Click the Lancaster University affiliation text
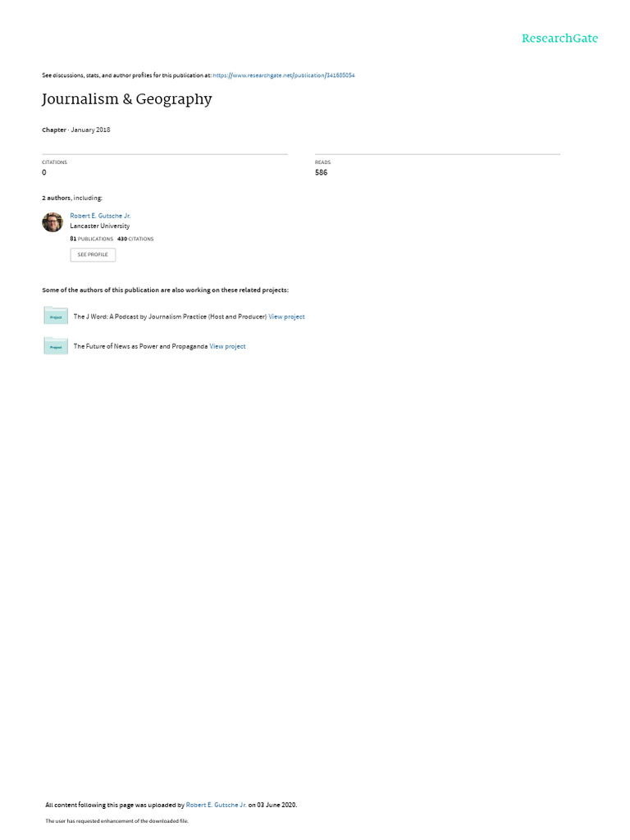630x840 pixels. coord(99,226)
